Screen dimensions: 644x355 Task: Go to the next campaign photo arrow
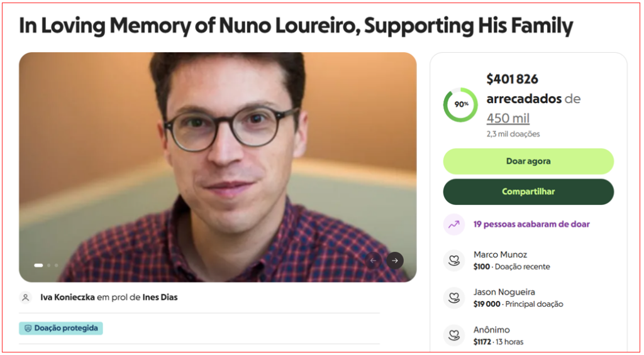[x=395, y=260]
